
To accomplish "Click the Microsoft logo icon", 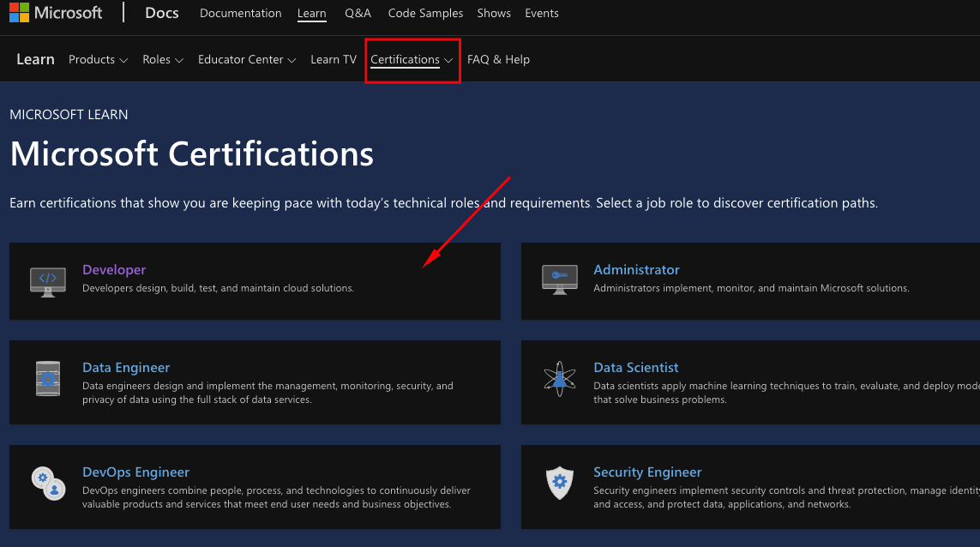I will (20, 13).
